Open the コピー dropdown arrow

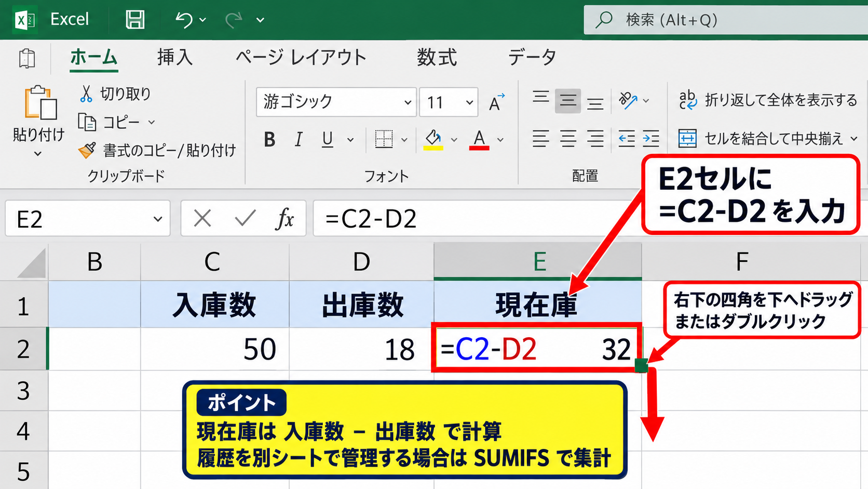[x=152, y=123]
